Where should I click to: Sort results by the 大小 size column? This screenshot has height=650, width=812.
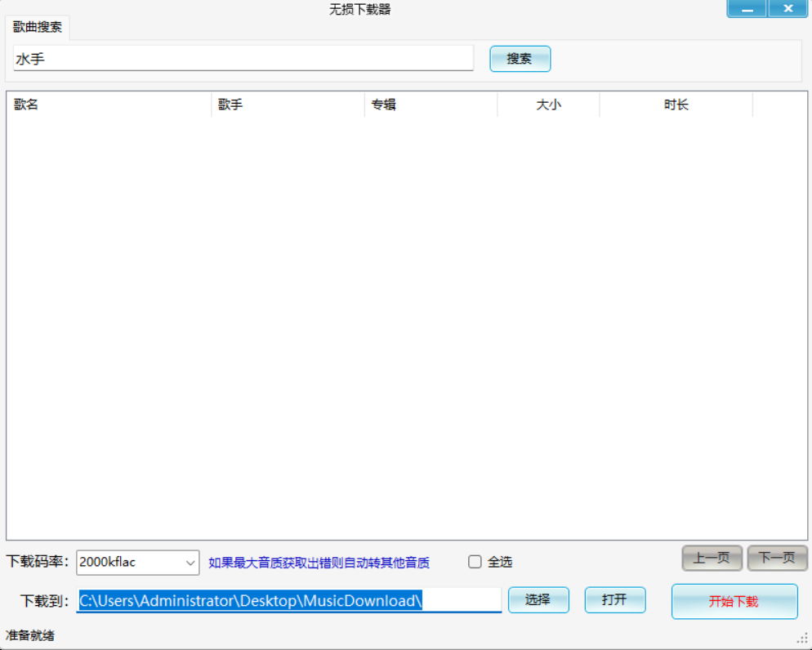point(548,105)
